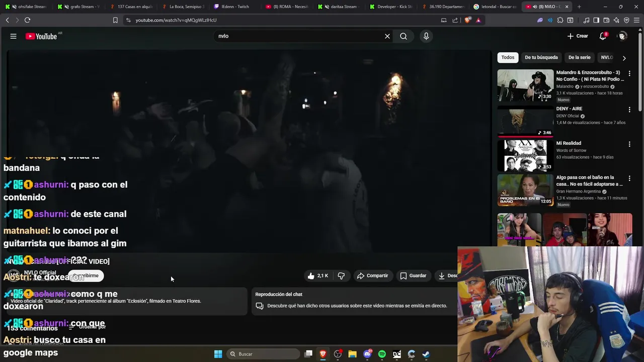This screenshot has width=644, height=362.
Task: Open the YouTube hamburger guide menu
Action: point(14,36)
